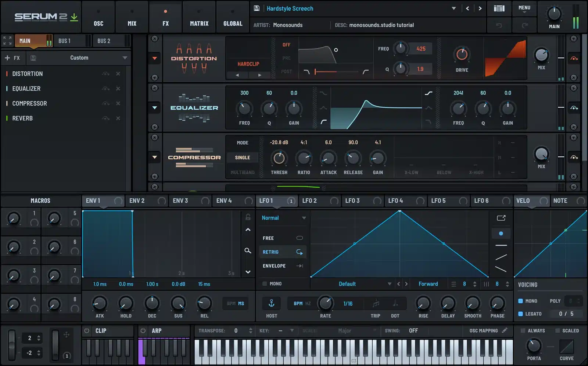The height and width of the screenshot is (366, 588).
Task: Click the FX chain save icon
Action: click(x=33, y=58)
